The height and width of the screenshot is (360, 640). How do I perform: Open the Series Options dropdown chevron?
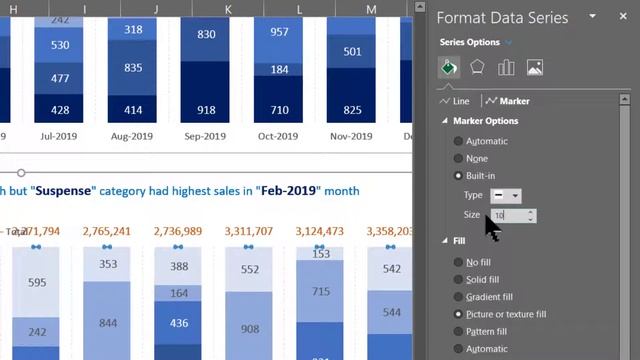pyautogui.click(x=509, y=42)
